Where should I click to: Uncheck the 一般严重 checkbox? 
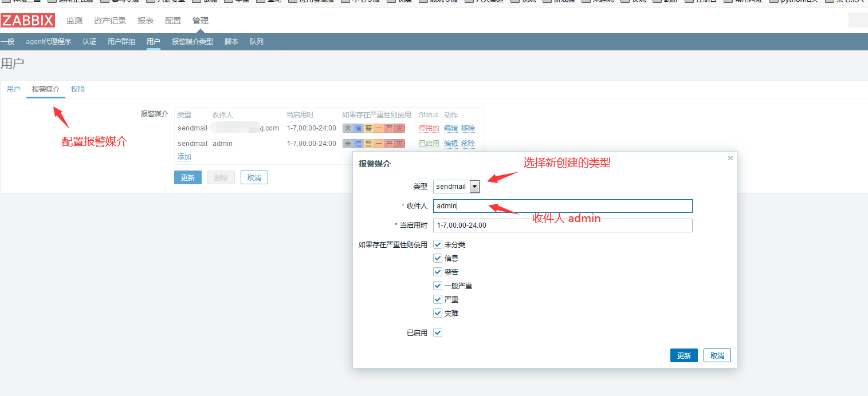pos(438,286)
